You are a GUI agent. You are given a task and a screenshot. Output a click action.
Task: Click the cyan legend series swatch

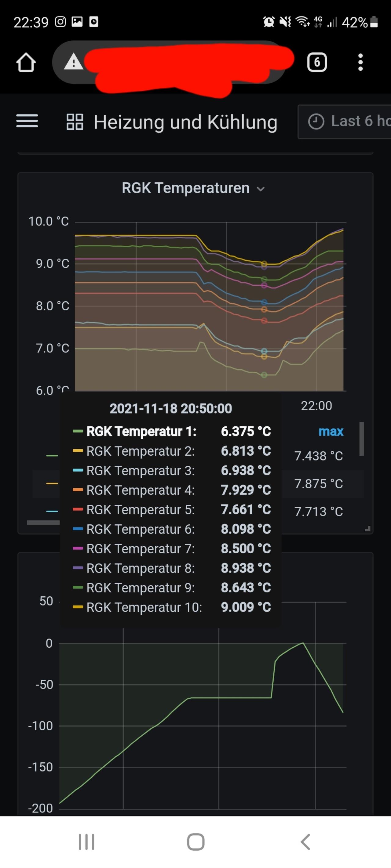pos(52,512)
